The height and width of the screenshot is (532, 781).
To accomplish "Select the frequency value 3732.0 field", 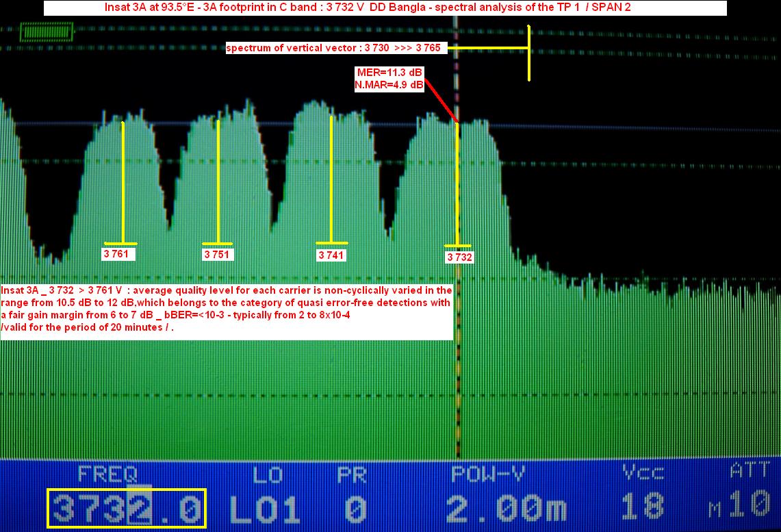I will (x=126, y=509).
